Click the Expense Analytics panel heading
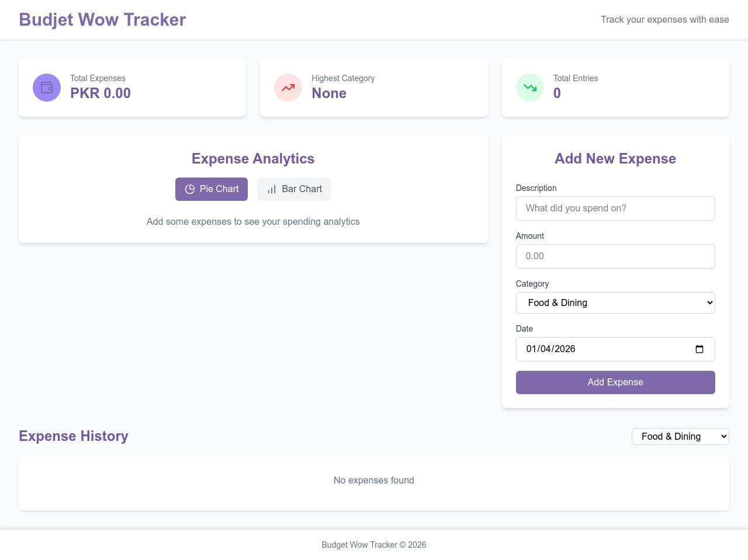The height and width of the screenshot is (560, 748). 252,158
